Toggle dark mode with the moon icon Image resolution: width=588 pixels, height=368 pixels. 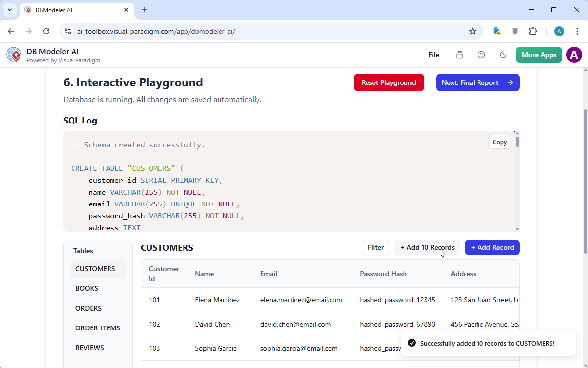[x=503, y=55]
